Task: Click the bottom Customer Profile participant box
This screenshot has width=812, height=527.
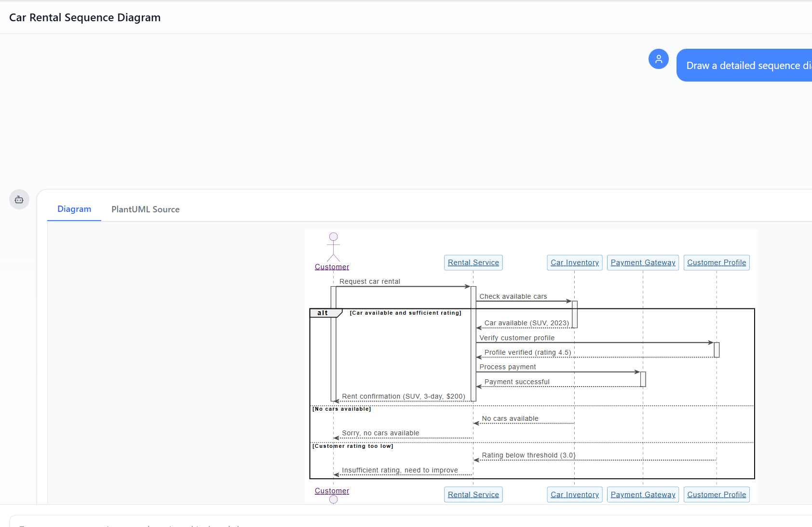Action: point(717,494)
